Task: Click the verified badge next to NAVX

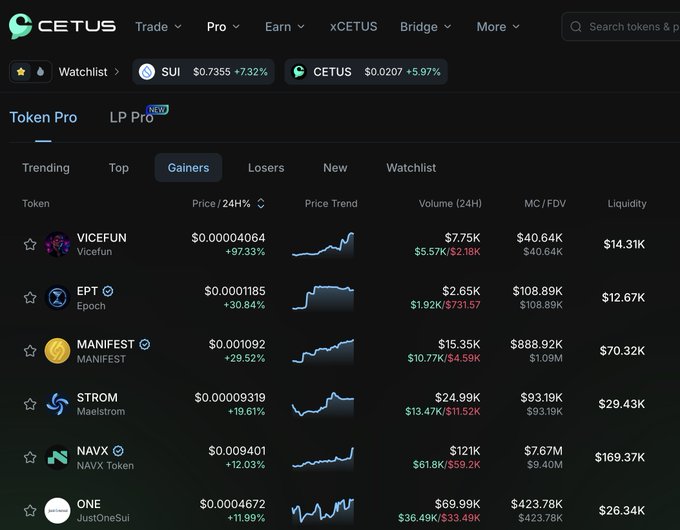Action: 118,451
